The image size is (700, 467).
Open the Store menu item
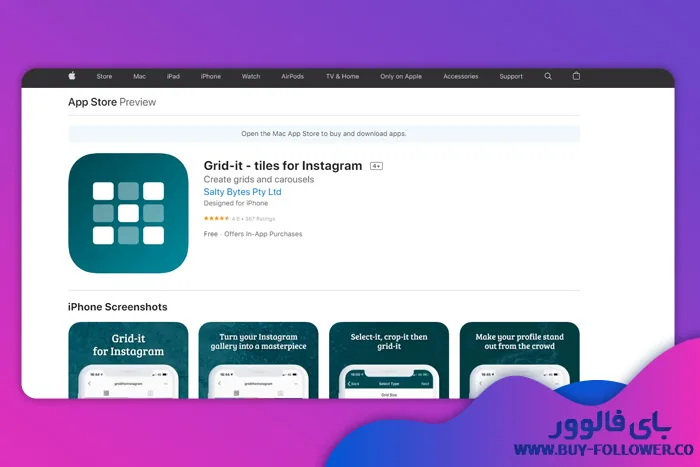[104, 76]
